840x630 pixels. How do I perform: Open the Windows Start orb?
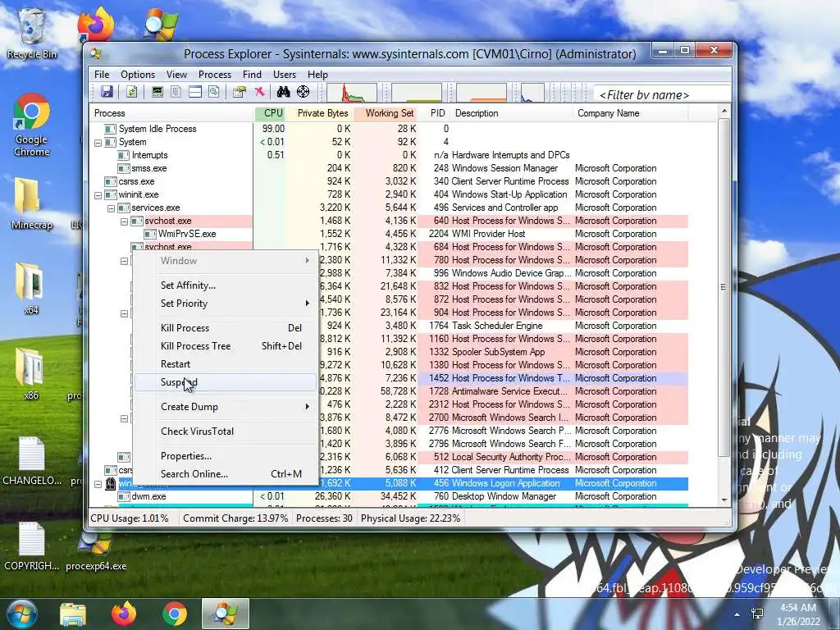point(21,614)
